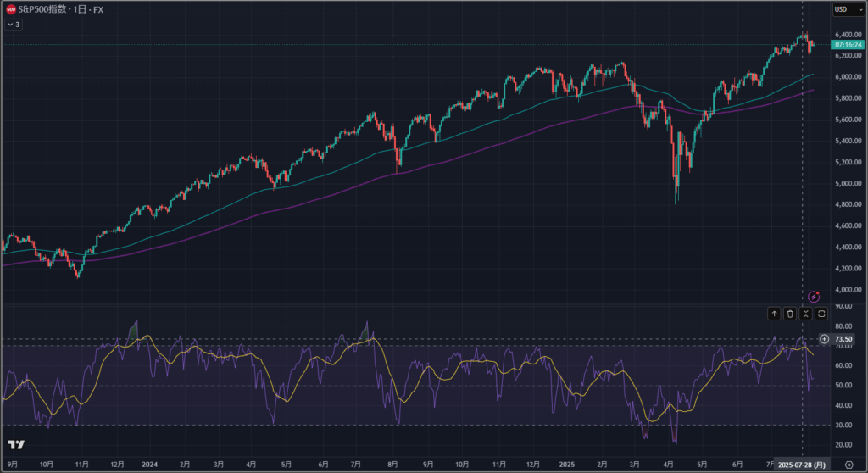
Task: Move the RSI pane up
Action: [x=774, y=314]
